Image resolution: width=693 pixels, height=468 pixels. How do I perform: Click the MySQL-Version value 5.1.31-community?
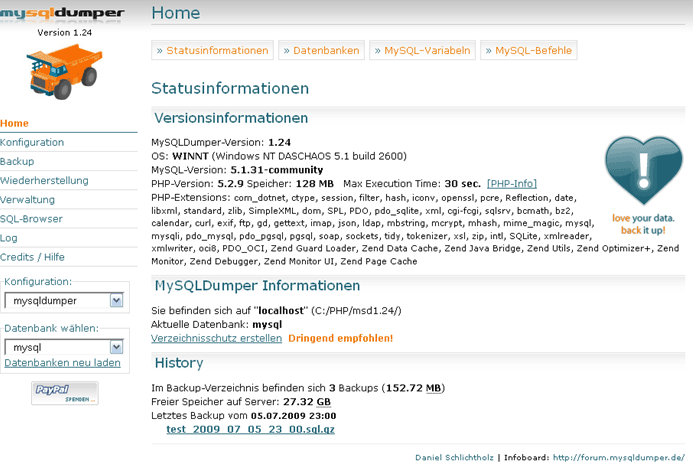click(277, 170)
